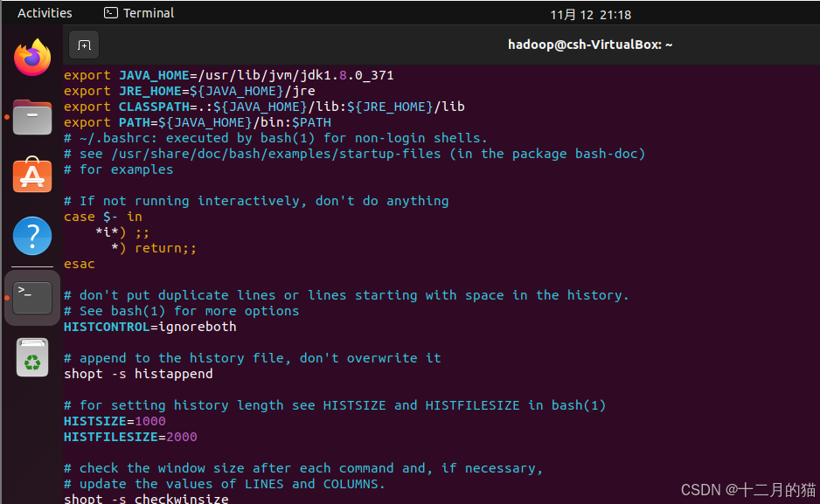Open the Trash from the dock
Screen dimensions: 820x504
coord(32,358)
